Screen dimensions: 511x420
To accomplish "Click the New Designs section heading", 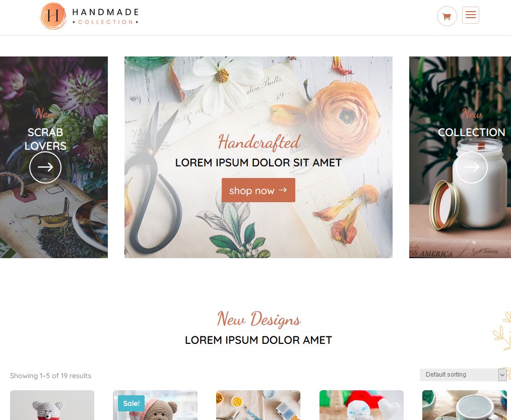I will [x=259, y=319].
